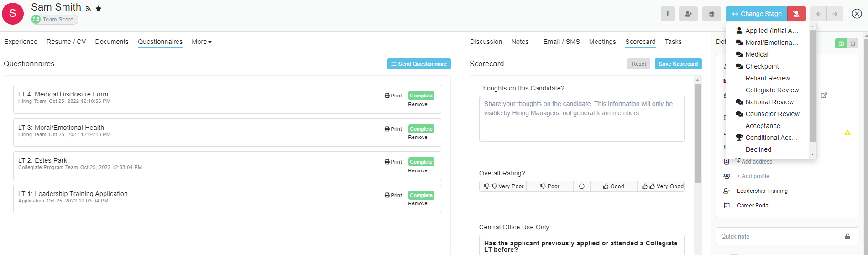The height and width of the screenshot is (255, 868).
Task: Print the LT 2: Estes Park questionnaire
Action: [393, 162]
